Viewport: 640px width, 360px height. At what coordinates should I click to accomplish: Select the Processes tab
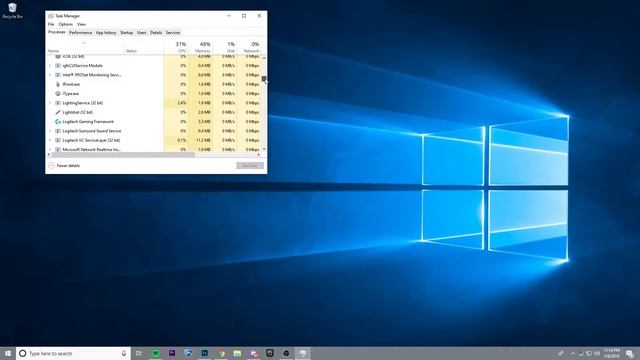click(57, 32)
